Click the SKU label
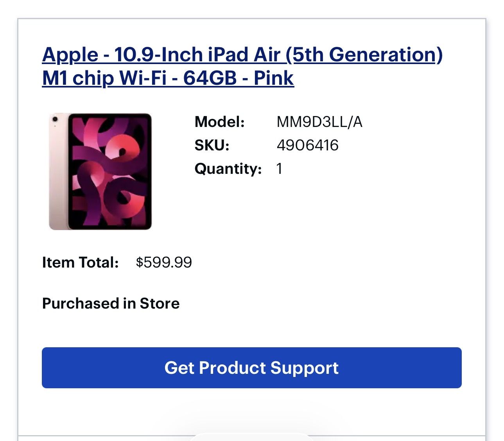The image size is (504, 441). 212,145
